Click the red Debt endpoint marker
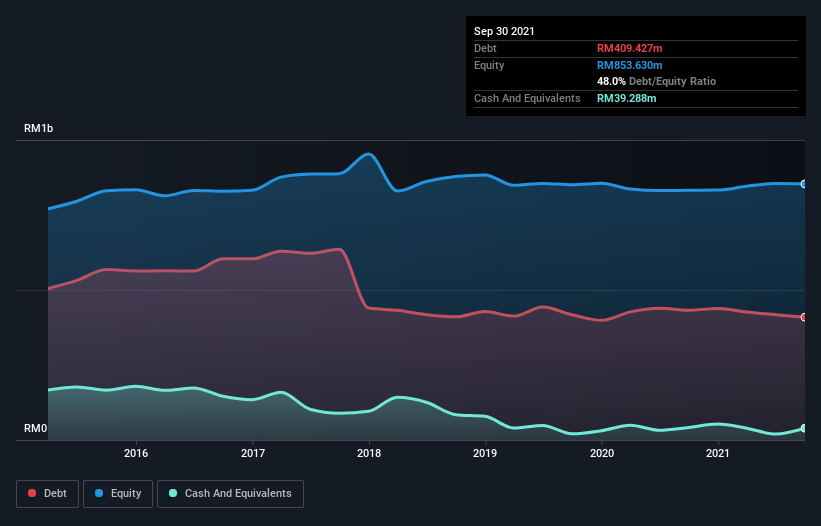This screenshot has width=821, height=526. pyautogui.click(x=804, y=317)
